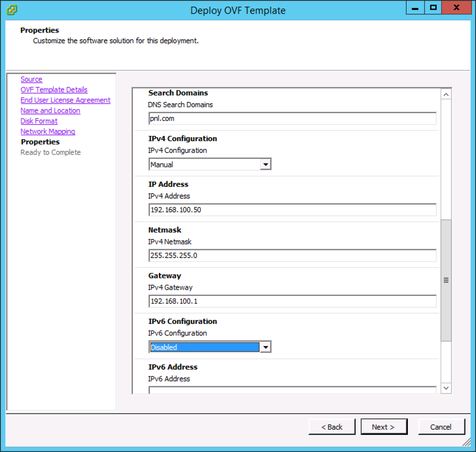This screenshot has width=476, height=452.
Task: Maximize the Deploy OVF Template window
Action: pyautogui.click(x=433, y=8)
